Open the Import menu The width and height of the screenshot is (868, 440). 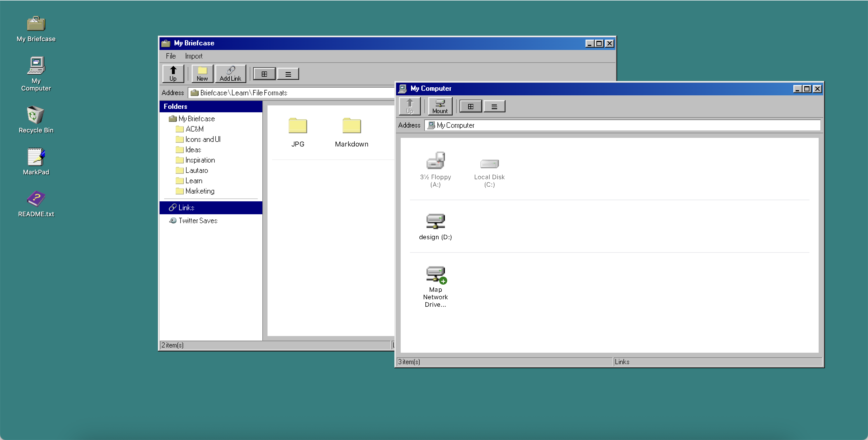(193, 56)
